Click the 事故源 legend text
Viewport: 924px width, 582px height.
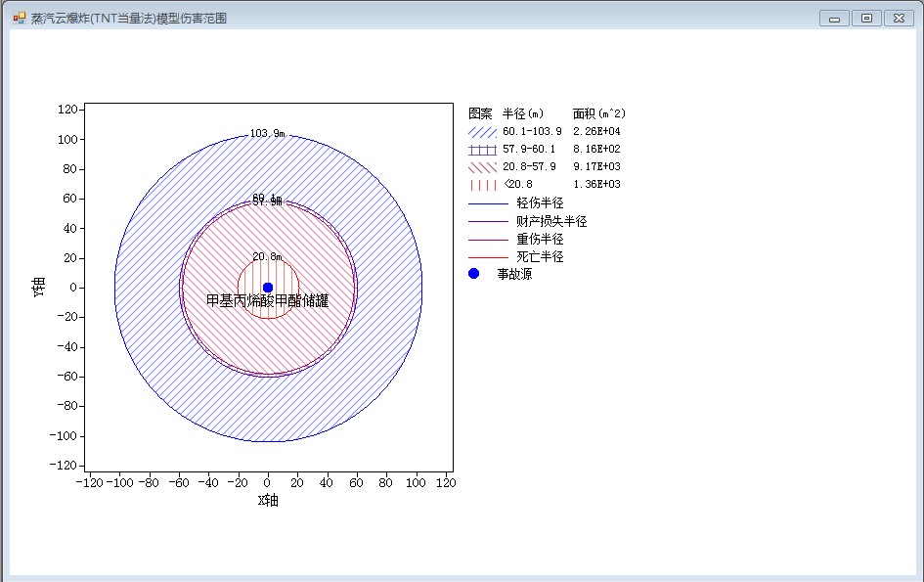514,274
